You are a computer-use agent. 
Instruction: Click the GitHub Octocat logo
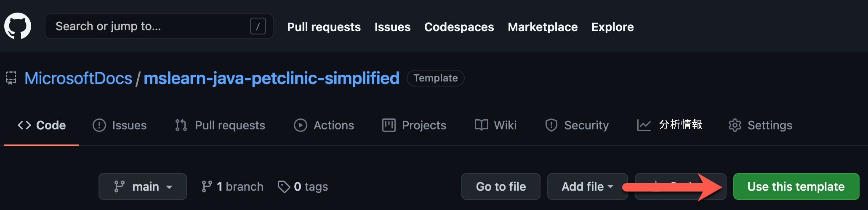click(x=18, y=26)
